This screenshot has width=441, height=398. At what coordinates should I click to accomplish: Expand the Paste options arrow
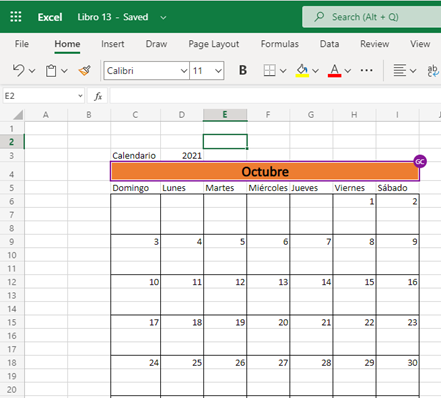click(64, 71)
